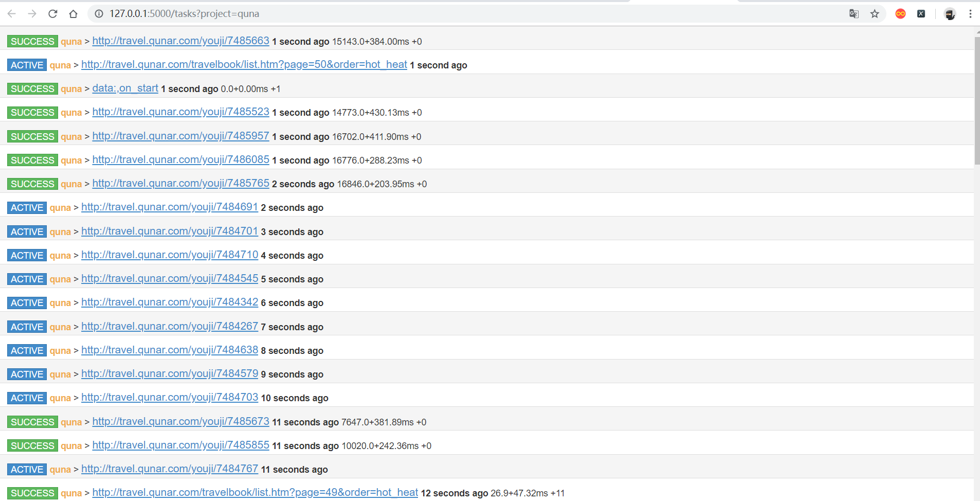Open youji/7485957 task link

(180, 136)
